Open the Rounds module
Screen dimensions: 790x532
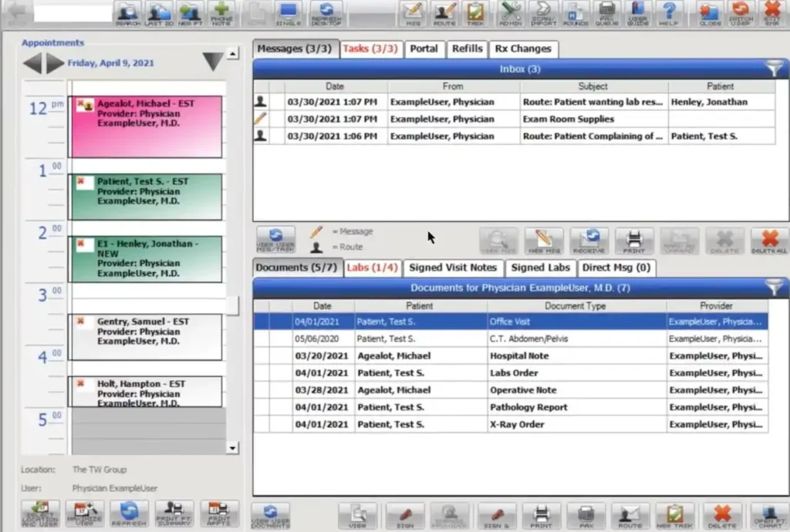574,13
